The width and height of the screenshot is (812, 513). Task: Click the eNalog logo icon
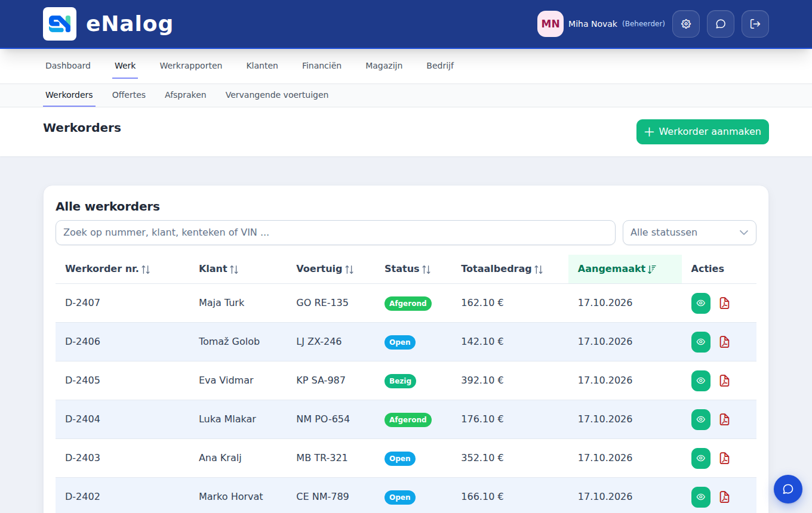pyautogui.click(x=60, y=24)
